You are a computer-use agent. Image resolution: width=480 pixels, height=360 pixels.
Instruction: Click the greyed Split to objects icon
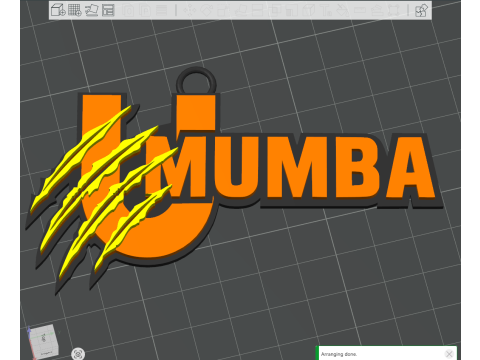coord(129,10)
